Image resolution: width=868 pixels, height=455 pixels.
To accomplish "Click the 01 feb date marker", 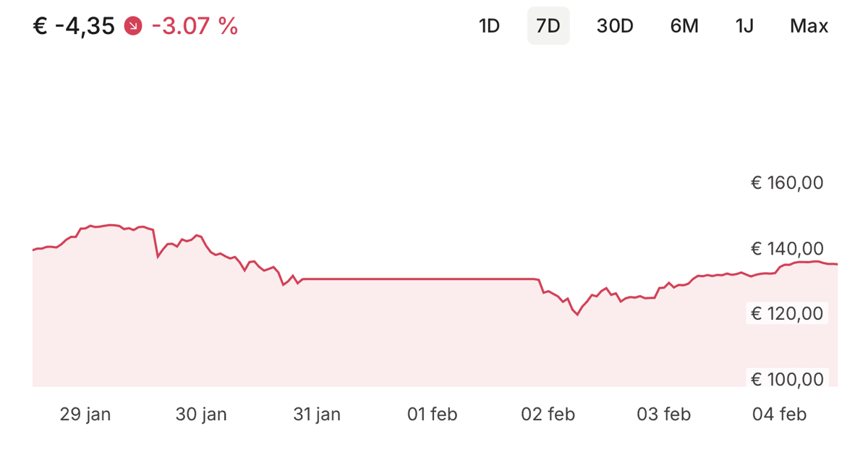I will pos(432,414).
